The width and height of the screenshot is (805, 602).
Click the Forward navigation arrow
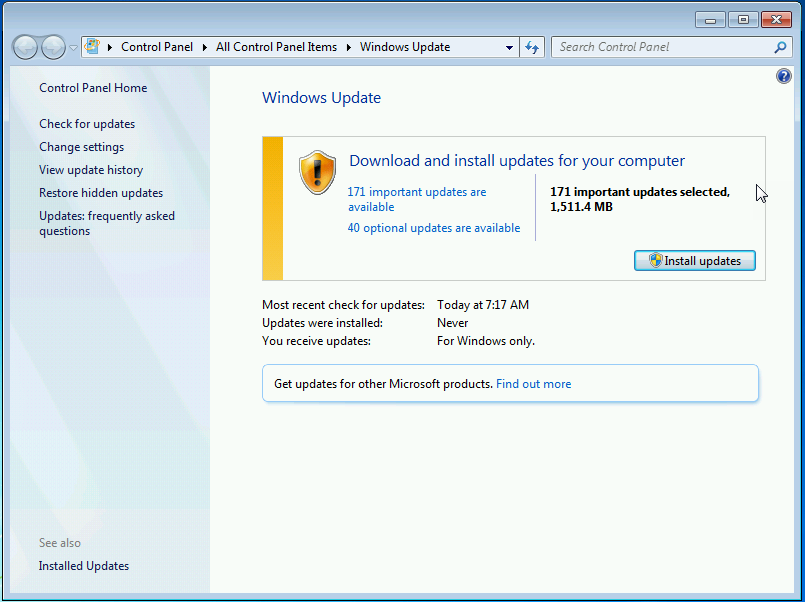click(x=51, y=47)
